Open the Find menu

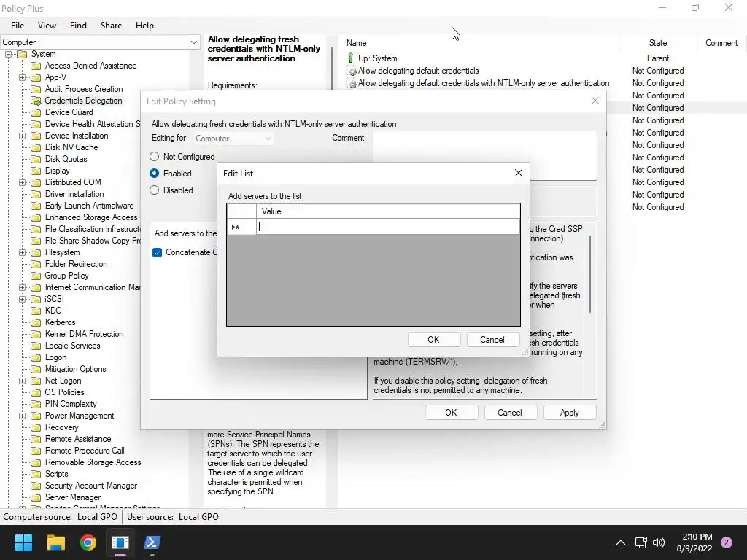pyautogui.click(x=78, y=26)
